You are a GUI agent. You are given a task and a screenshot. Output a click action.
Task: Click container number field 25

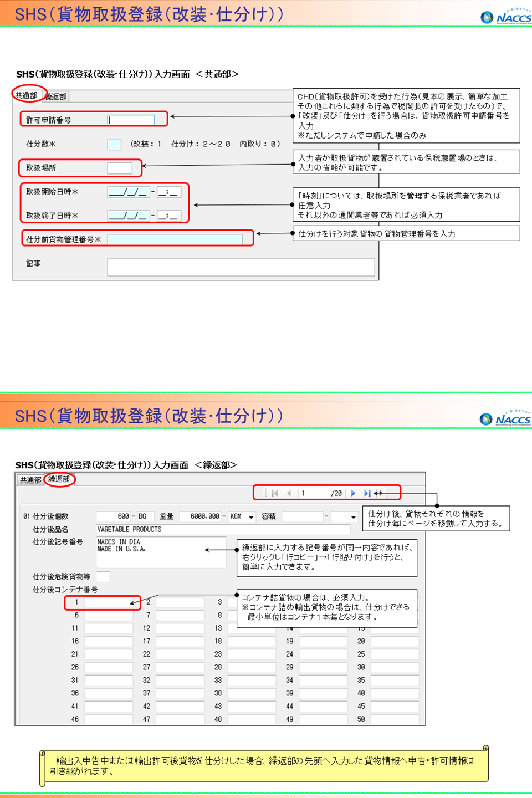pos(395,654)
